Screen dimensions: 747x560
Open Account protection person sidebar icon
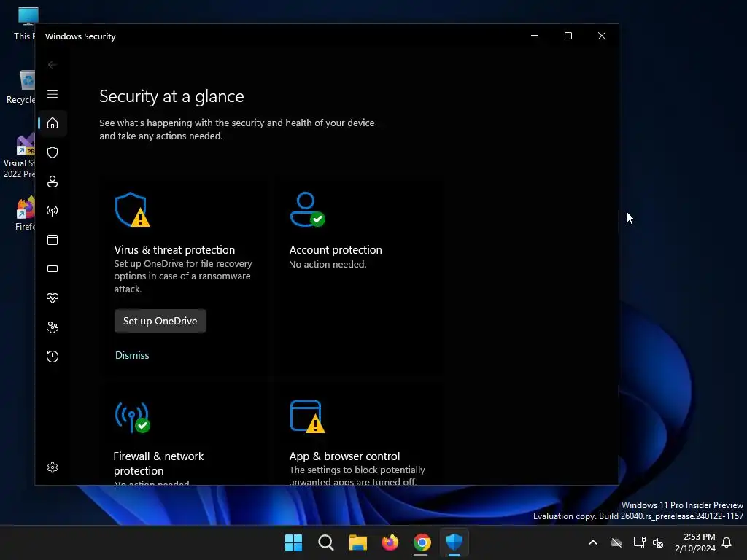(53, 182)
